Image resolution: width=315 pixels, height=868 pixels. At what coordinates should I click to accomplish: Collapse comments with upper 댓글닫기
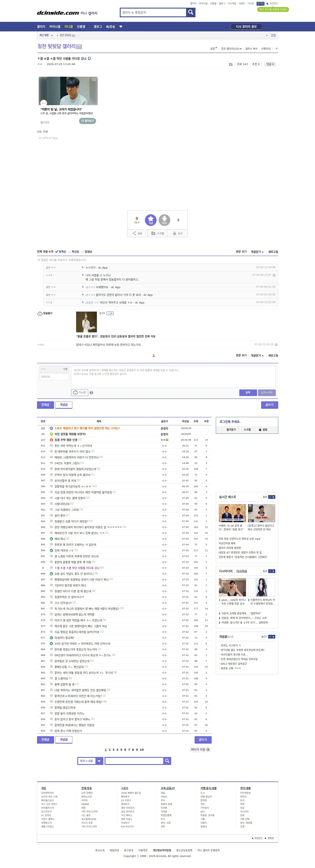tap(257, 252)
